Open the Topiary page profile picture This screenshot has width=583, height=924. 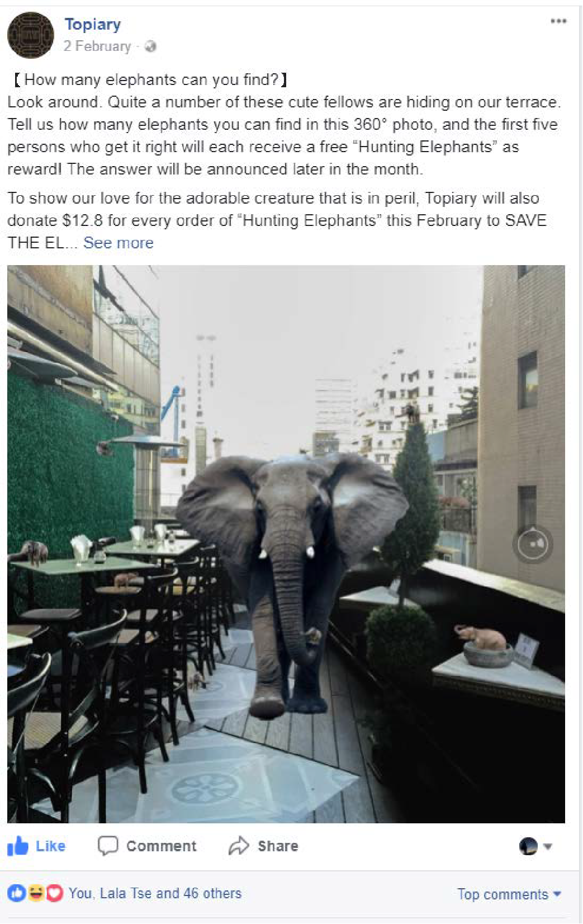30,35
